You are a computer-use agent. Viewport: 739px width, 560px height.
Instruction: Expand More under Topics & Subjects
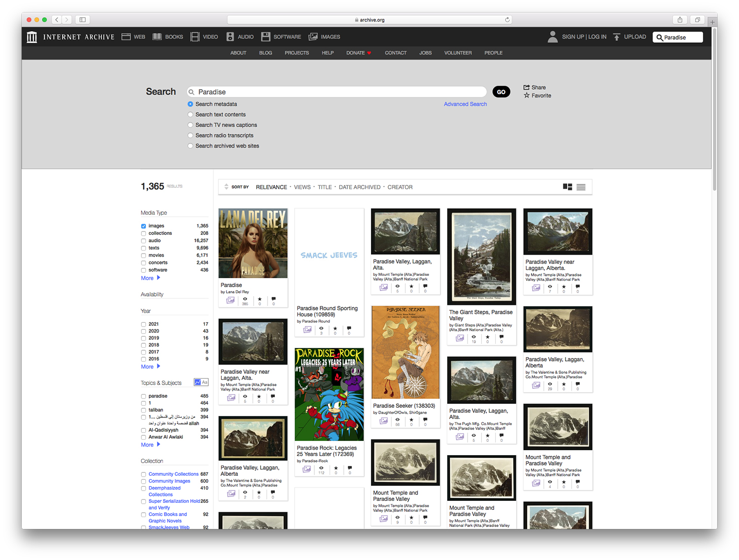(150, 445)
